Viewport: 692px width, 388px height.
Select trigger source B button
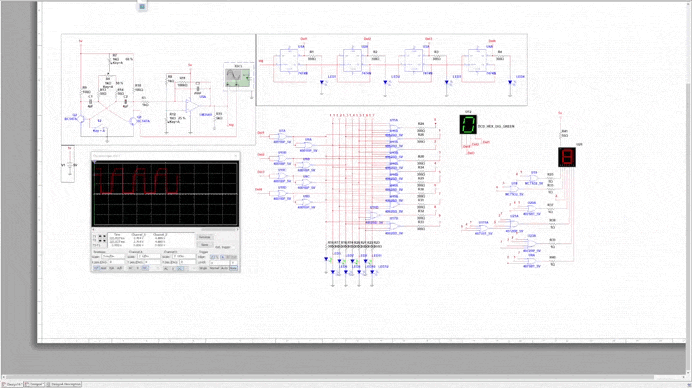(x=228, y=256)
